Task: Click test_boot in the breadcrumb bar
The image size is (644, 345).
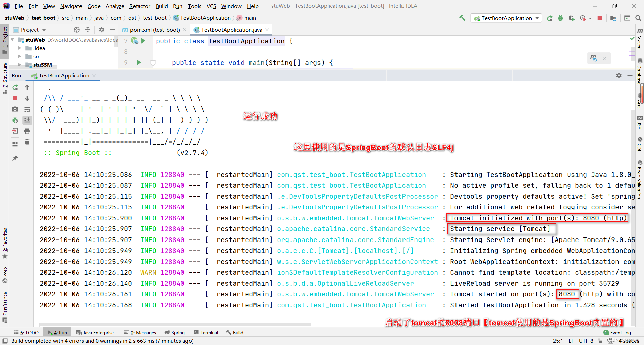Action: [44, 18]
